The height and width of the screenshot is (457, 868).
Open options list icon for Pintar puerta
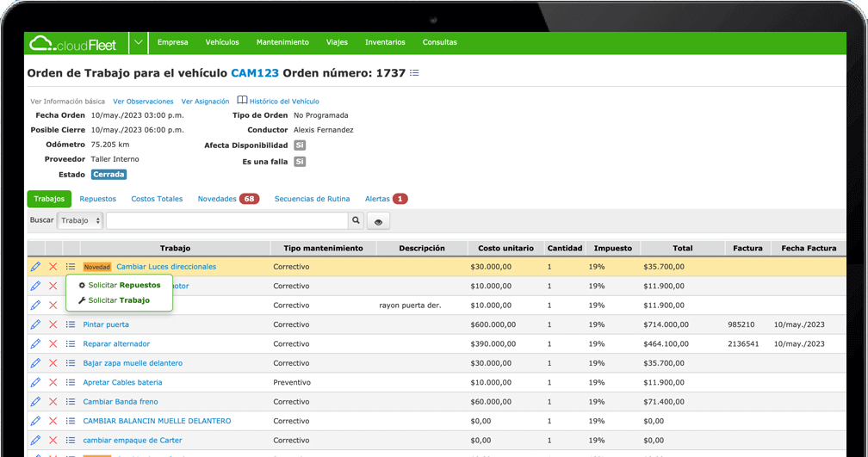[x=71, y=324]
